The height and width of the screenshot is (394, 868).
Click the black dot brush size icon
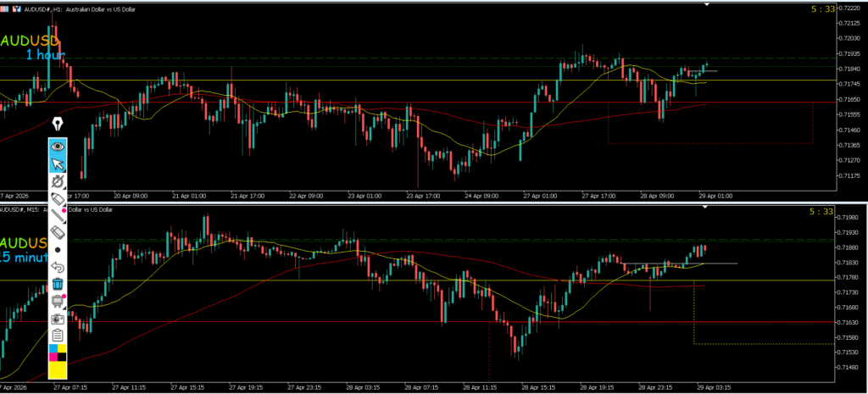pos(58,250)
